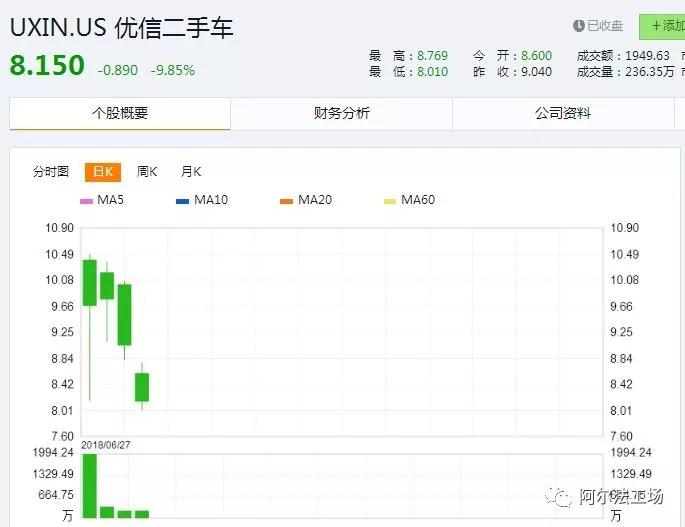Viewport: 685px width, 527px height.
Task: Toggle the MA60 legend swatch
Action: 390,201
